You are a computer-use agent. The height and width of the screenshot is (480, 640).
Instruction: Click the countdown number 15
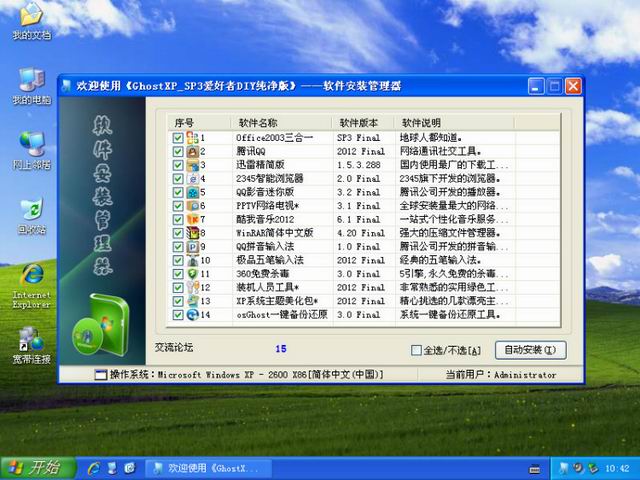[281, 349]
